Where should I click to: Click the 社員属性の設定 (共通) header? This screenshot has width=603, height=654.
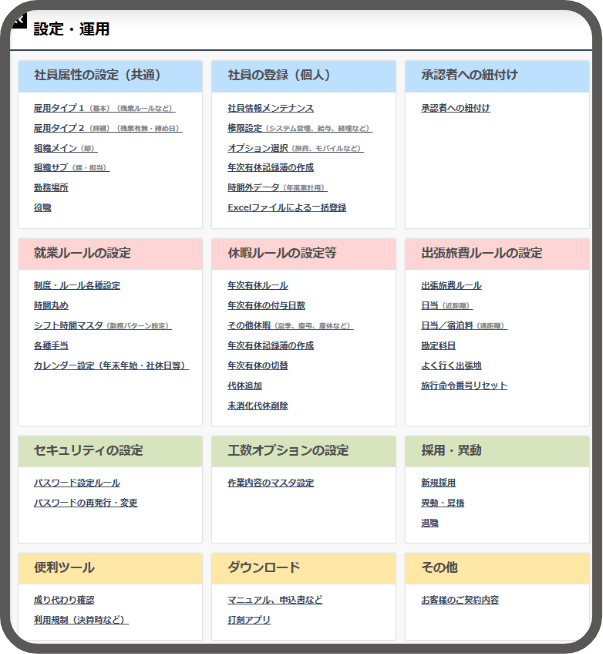[110, 76]
